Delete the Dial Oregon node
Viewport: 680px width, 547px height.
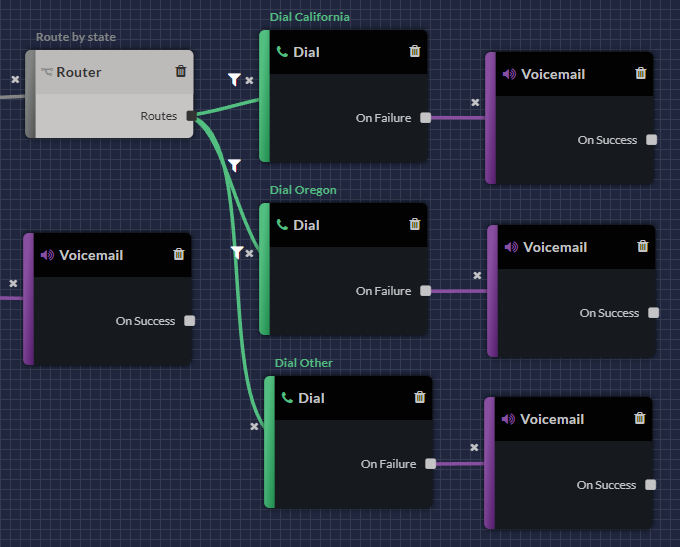coord(415,224)
